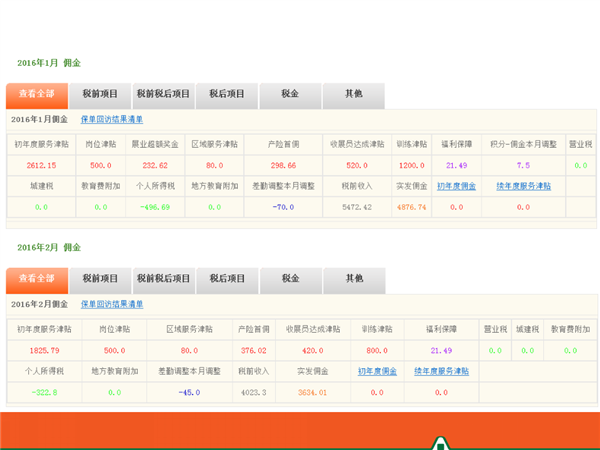Select 查看全部 tab in 2016年1月 section

37,95
